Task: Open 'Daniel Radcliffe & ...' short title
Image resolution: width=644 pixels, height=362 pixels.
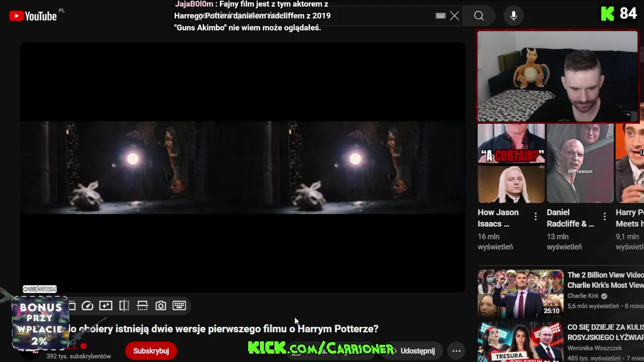Action: click(571, 218)
